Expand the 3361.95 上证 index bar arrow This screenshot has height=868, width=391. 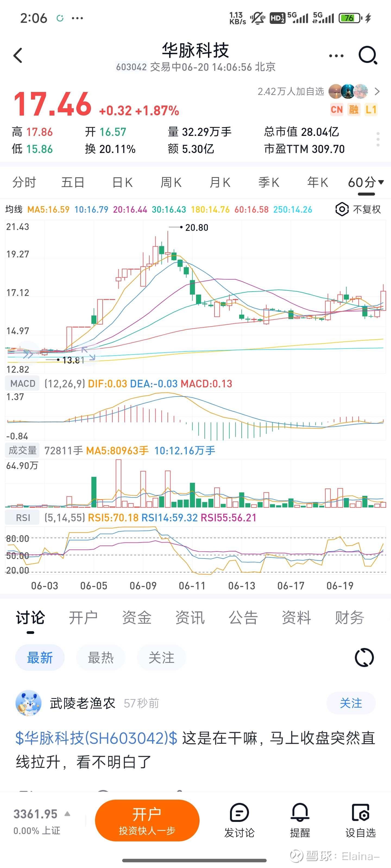pos(67,814)
